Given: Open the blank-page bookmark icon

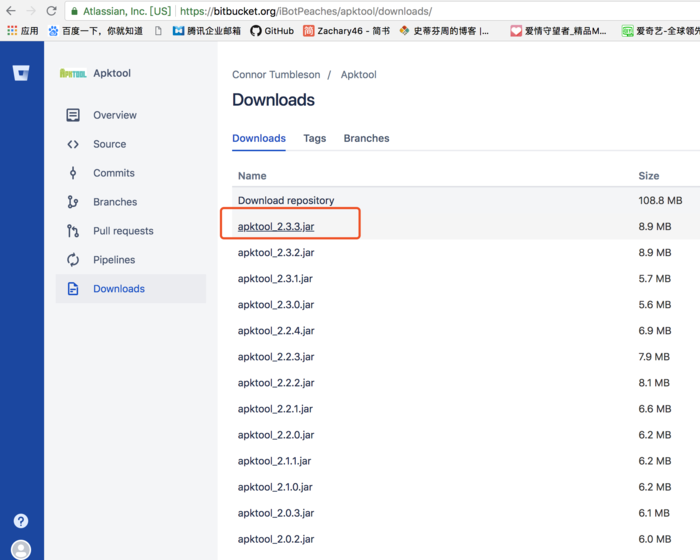Looking at the screenshot, I should (158, 31).
